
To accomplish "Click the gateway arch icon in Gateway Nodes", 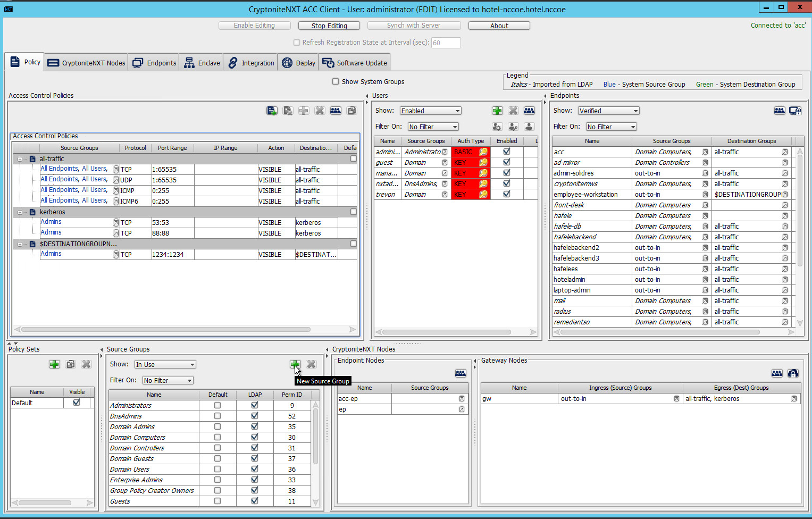I will point(793,373).
